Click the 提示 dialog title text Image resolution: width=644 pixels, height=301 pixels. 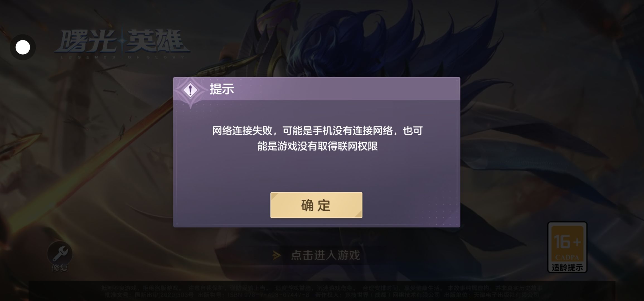coord(222,89)
